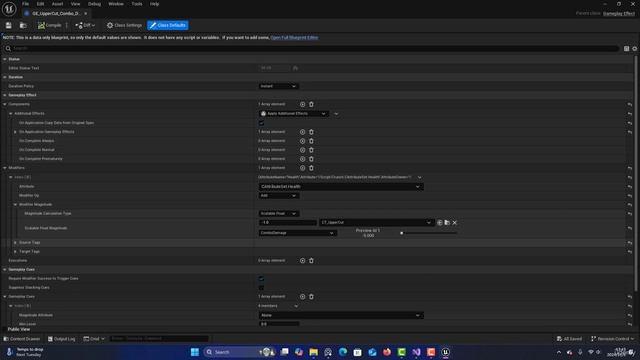The image size is (640, 360).
Task: Open the Duration Policy dropdown
Action: tap(278, 87)
